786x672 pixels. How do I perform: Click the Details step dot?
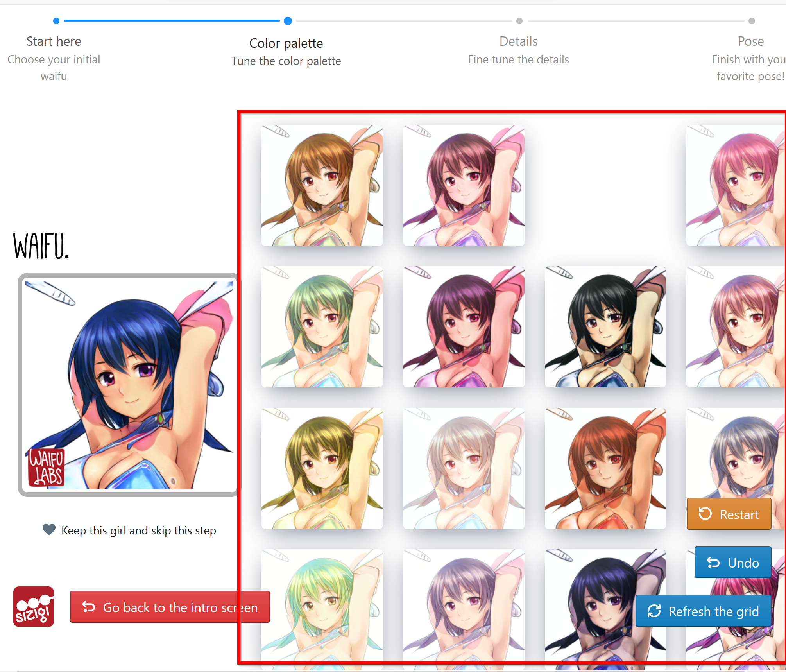(x=519, y=21)
